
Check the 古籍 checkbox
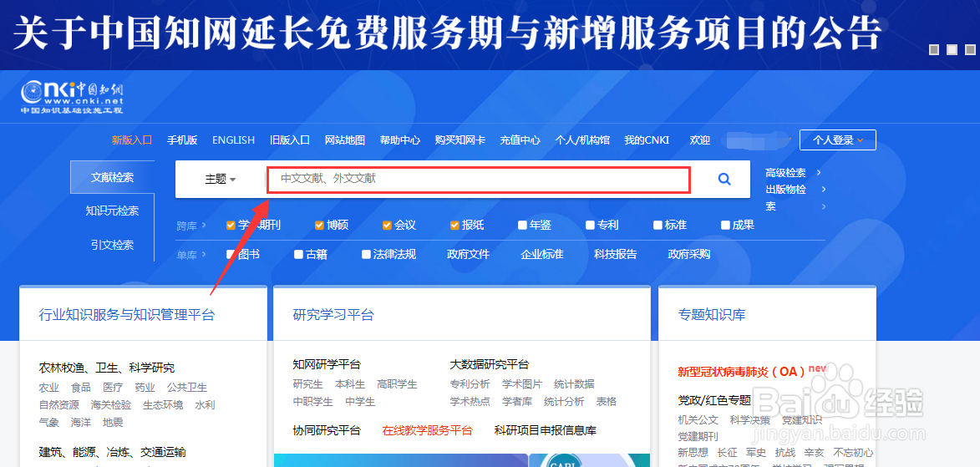299,255
